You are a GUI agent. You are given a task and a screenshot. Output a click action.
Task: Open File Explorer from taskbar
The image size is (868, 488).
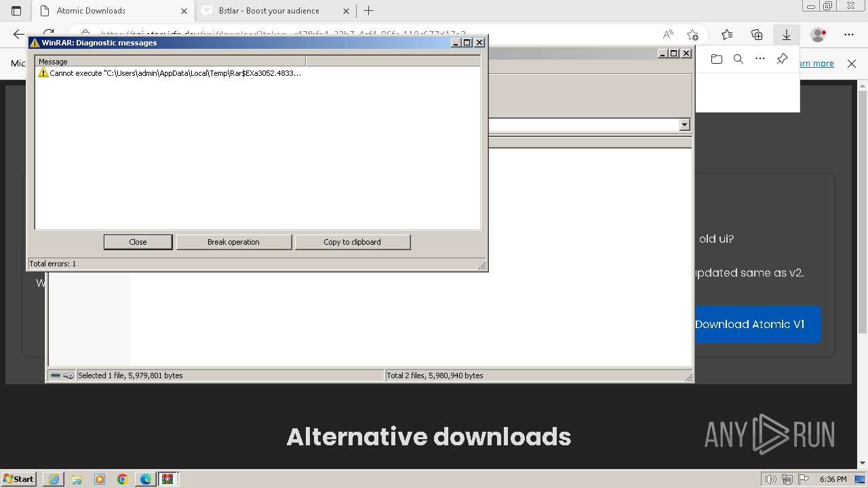[x=77, y=479]
